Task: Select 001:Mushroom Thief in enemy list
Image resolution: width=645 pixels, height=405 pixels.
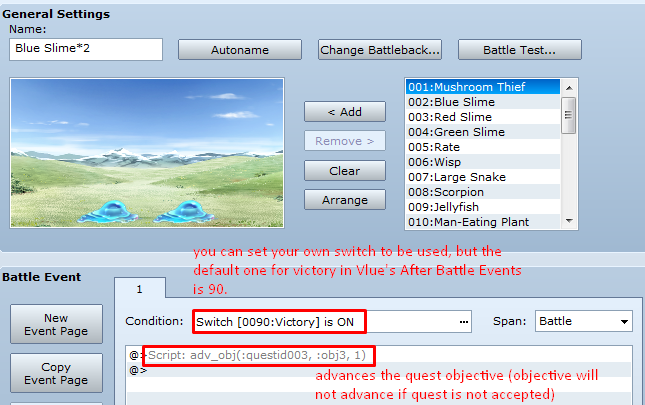Action: coord(483,87)
